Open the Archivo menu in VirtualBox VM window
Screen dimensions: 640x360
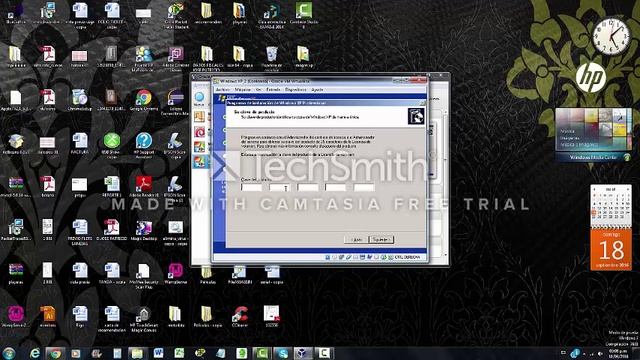tap(222, 89)
